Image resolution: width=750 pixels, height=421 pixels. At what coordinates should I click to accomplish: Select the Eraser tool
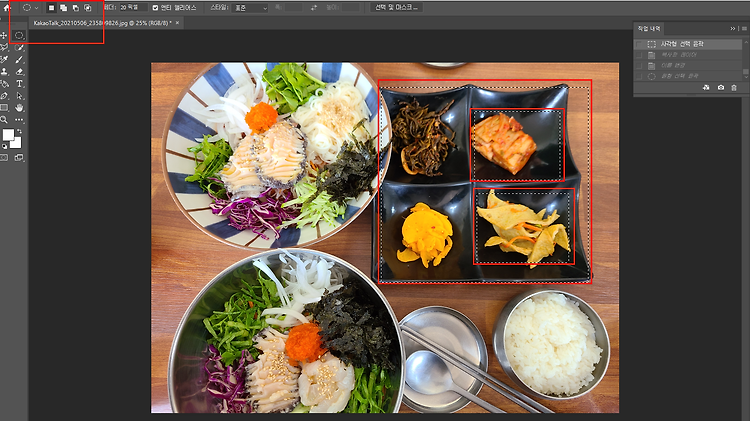pos(19,72)
